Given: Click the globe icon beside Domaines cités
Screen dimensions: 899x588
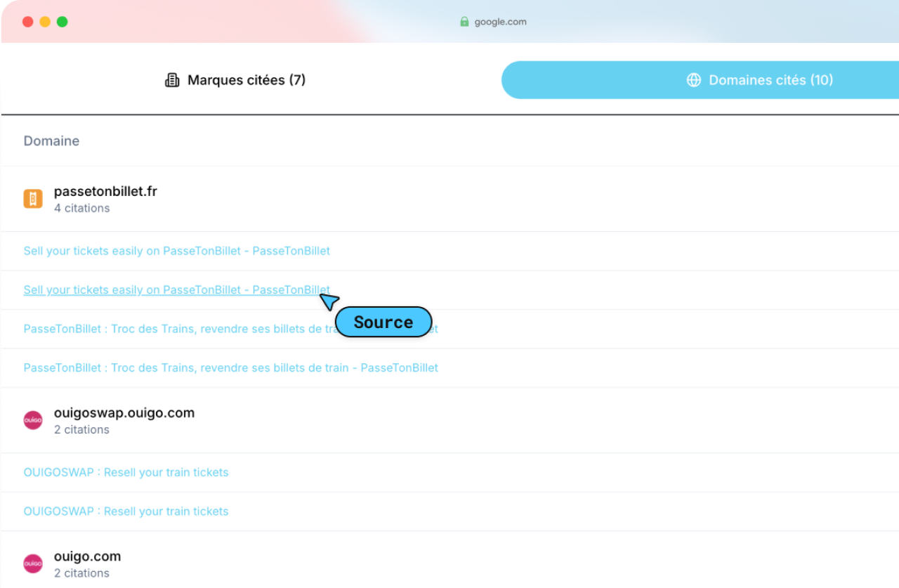Looking at the screenshot, I should (694, 80).
